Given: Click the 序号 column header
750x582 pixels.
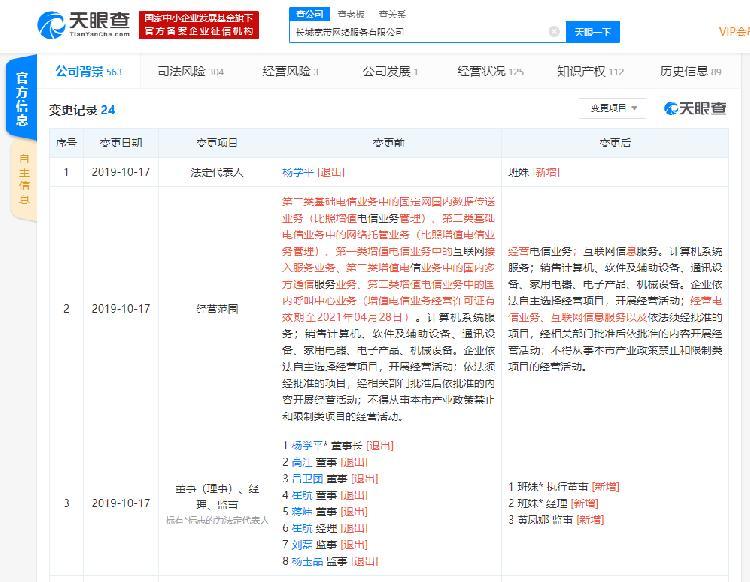Looking at the screenshot, I should (66, 143).
